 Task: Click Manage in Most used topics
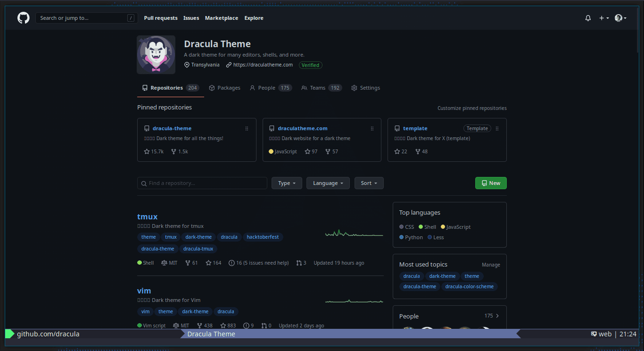[x=491, y=265]
